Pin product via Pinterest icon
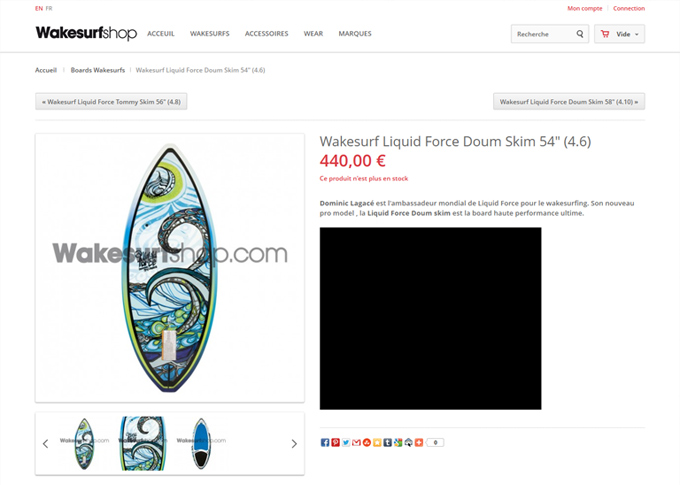The image size is (680, 485). pos(336,442)
